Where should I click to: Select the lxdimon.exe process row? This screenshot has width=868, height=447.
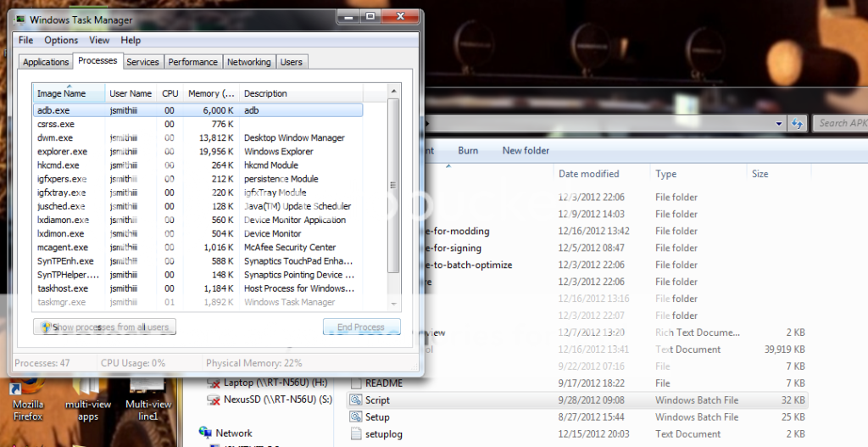(x=198, y=234)
